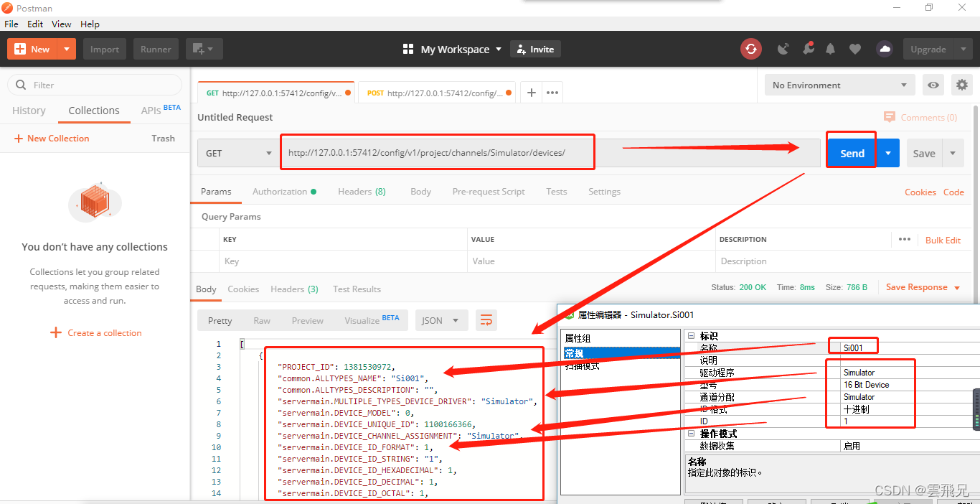Open the Tests tab

pos(556,192)
